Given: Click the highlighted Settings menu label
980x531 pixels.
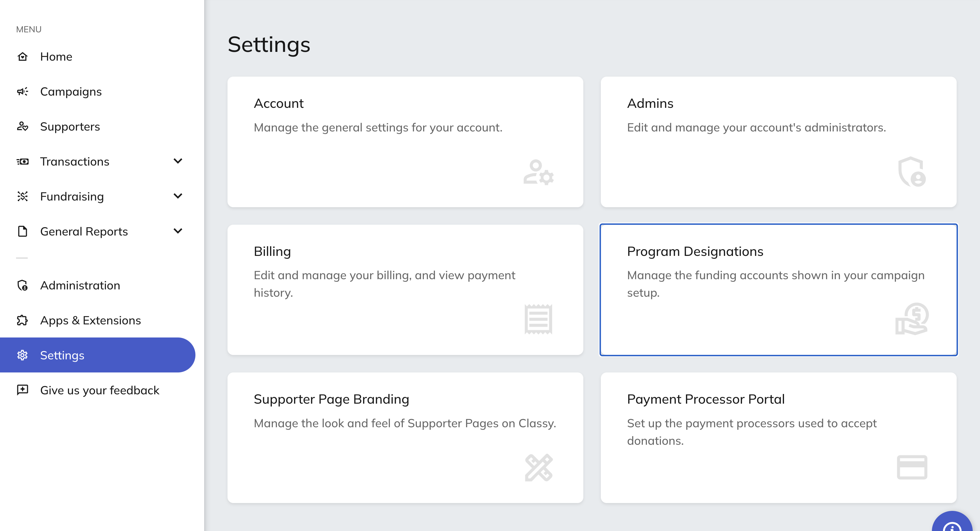Looking at the screenshot, I should [x=62, y=356].
